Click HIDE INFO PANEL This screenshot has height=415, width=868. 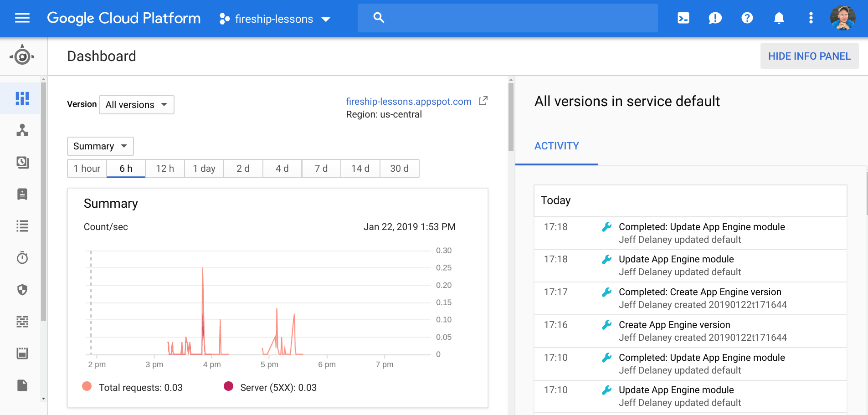click(809, 56)
